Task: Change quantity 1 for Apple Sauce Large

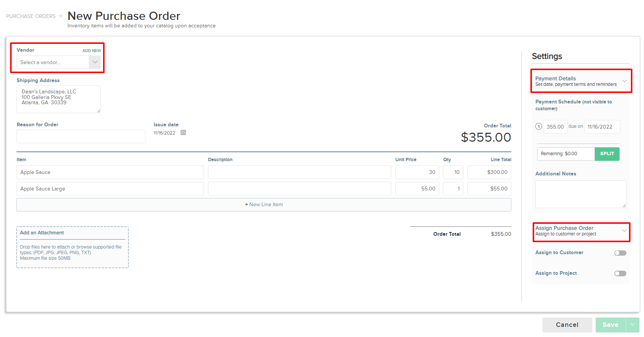Action: coord(453,189)
